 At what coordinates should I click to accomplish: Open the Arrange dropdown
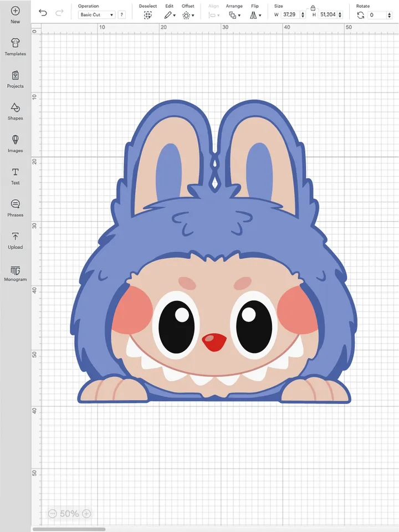[234, 16]
